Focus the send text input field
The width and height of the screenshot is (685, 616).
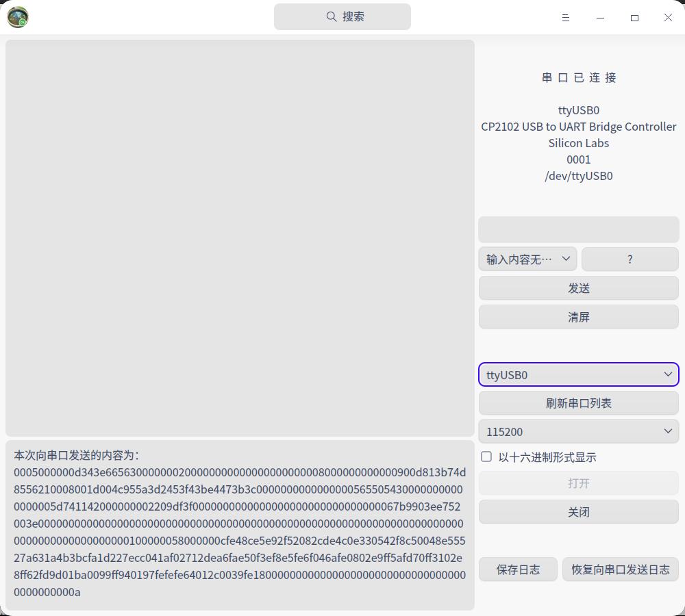[x=578, y=229]
